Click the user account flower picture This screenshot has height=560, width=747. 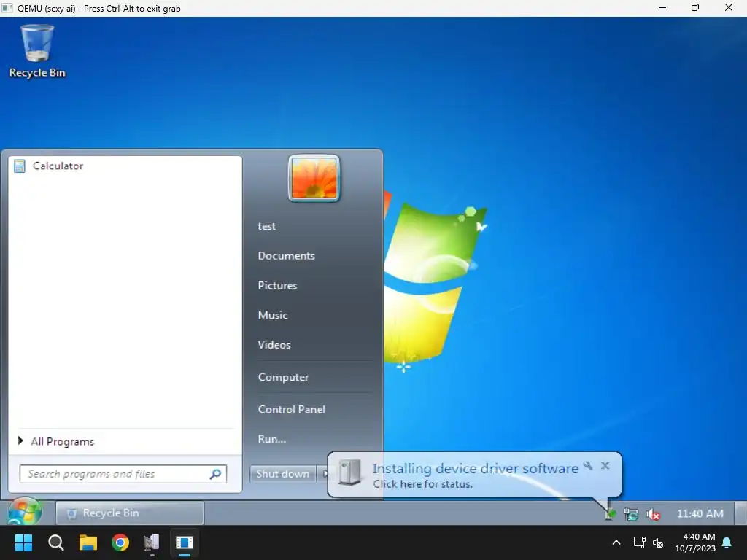(x=314, y=179)
